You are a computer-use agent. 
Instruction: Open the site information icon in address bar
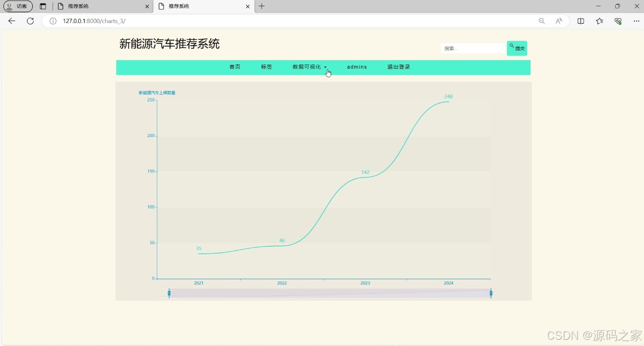tap(53, 21)
